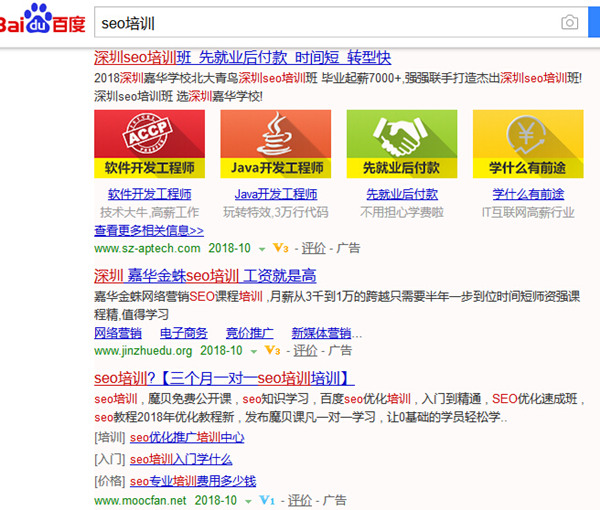Click the V3 badge on jinzhuedu result
600x510 pixels.
(x=272, y=350)
